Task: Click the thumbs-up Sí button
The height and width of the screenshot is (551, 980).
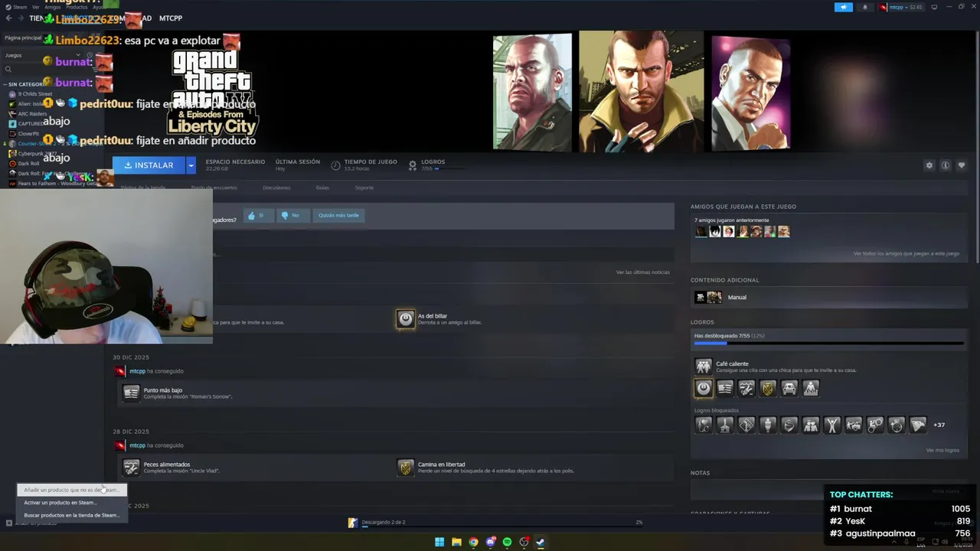Action: [x=260, y=215]
